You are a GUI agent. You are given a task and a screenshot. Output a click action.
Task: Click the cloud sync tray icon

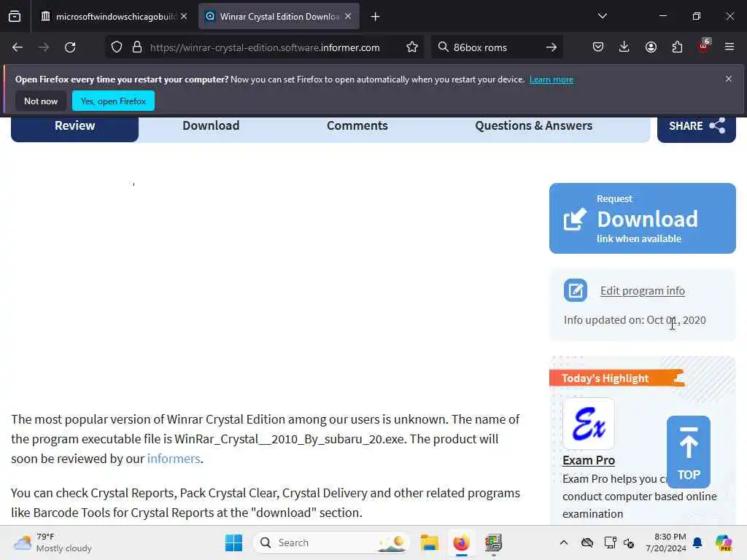(587, 542)
